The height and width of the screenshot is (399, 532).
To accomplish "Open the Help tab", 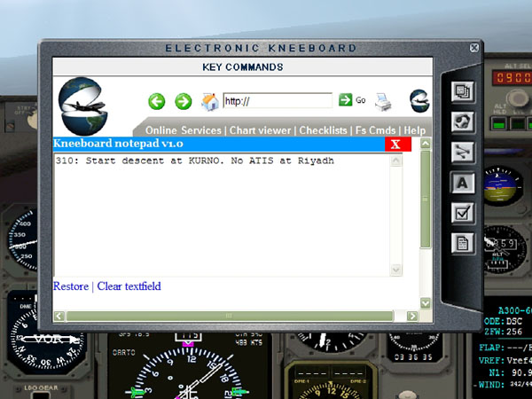I will 414,130.
